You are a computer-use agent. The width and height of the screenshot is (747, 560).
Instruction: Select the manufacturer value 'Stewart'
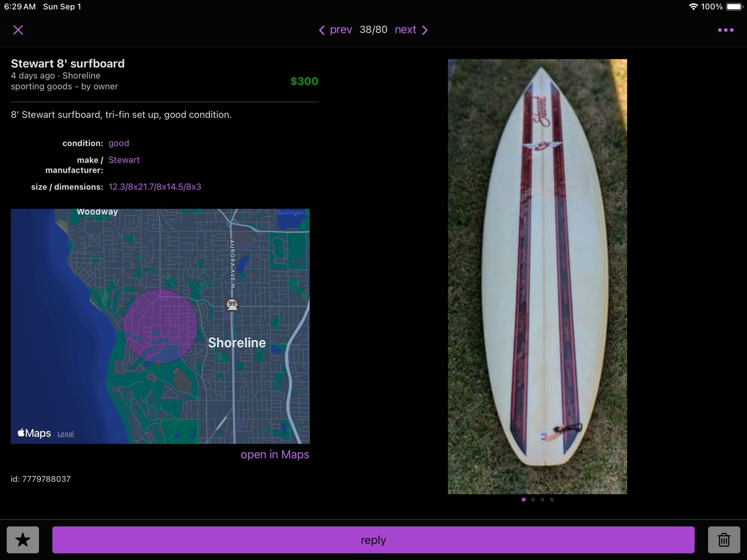[124, 160]
